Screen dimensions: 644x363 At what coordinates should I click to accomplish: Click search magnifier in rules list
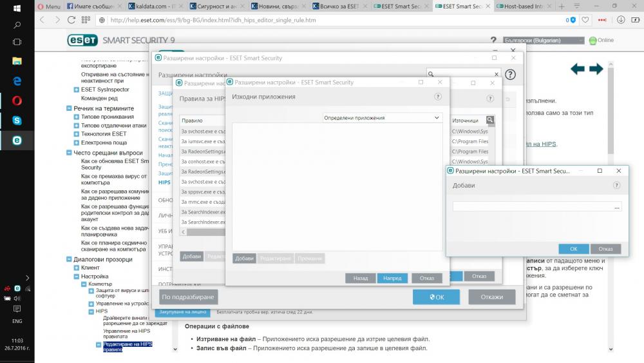[490, 120]
